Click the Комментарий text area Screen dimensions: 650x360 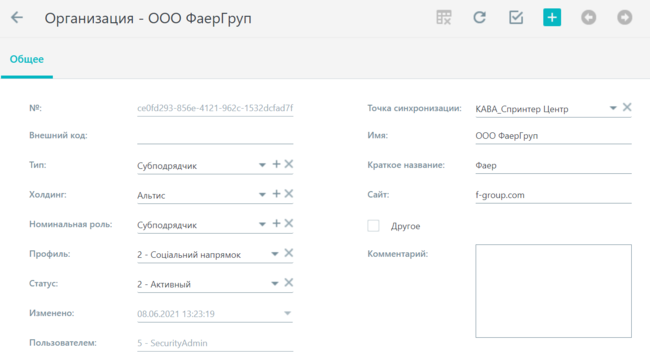pyautogui.click(x=553, y=291)
